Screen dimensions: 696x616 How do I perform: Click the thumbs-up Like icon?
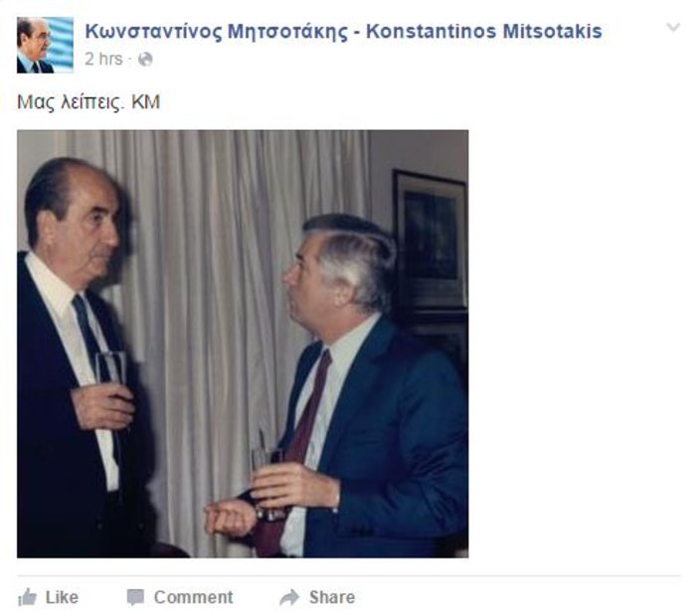tap(27, 597)
